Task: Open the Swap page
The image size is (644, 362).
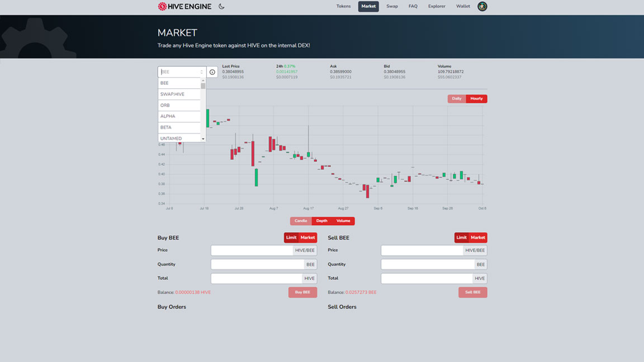Action: [392, 6]
